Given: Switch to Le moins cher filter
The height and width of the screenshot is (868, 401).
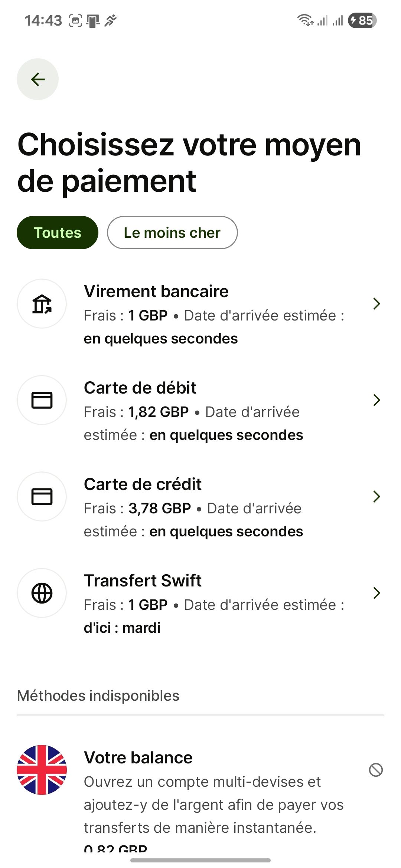Looking at the screenshot, I should point(172,233).
